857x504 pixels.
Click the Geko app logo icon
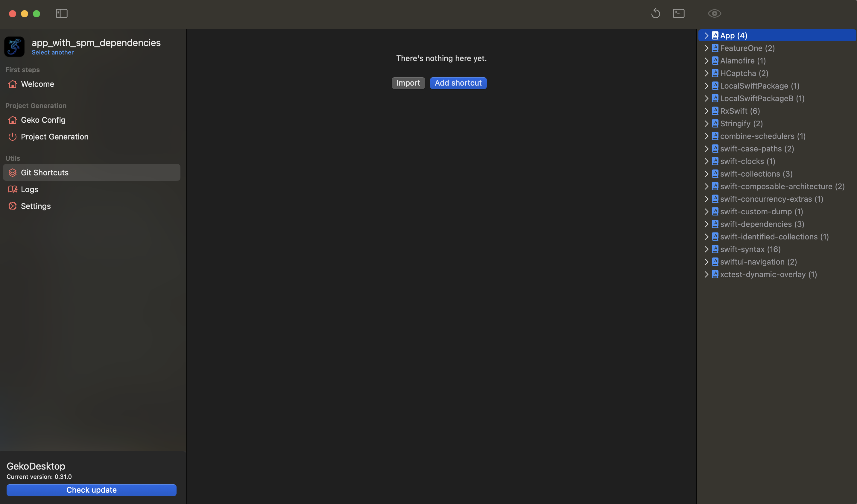pos(14,47)
